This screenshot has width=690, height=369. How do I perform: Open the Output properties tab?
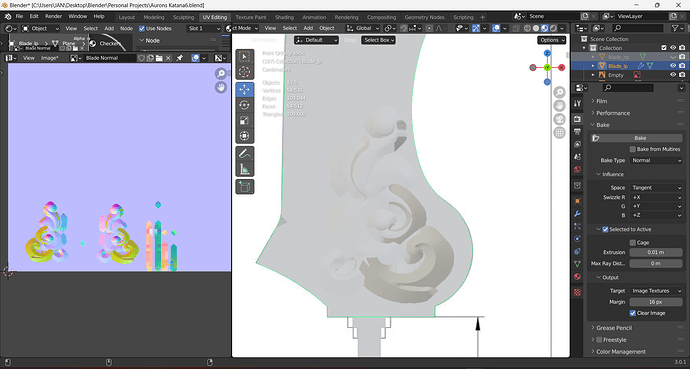(x=578, y=132)
